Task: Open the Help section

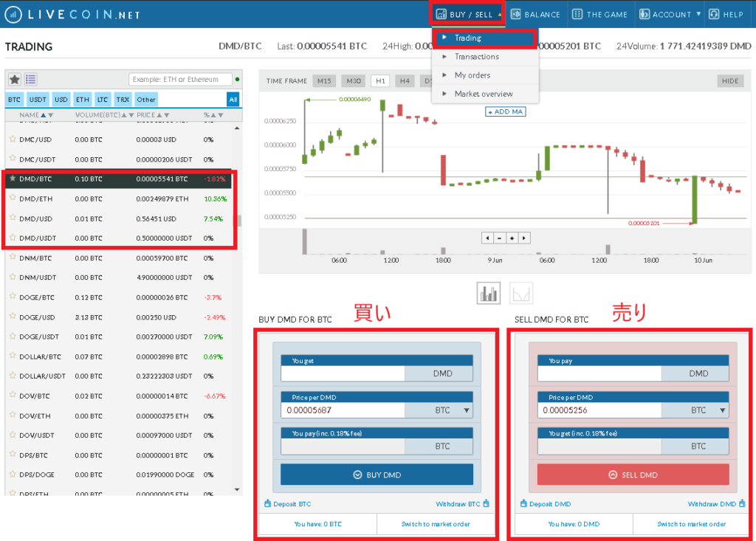Action: pos(726,15)
